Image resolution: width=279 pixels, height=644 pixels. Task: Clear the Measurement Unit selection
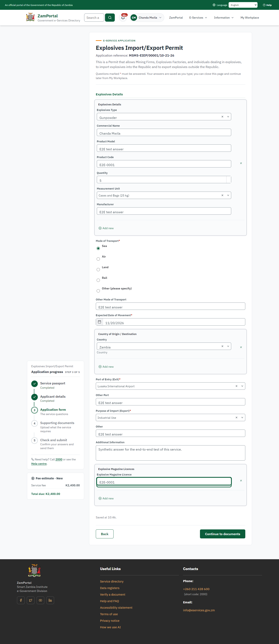222,195
